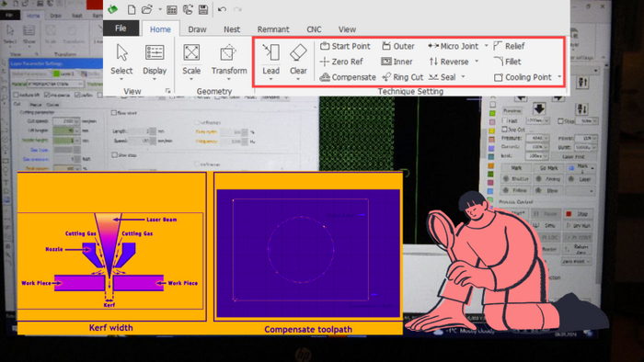Viewport: 644px width, 362px height.
Task: Click the red Stop button
Action: (579, 214)
